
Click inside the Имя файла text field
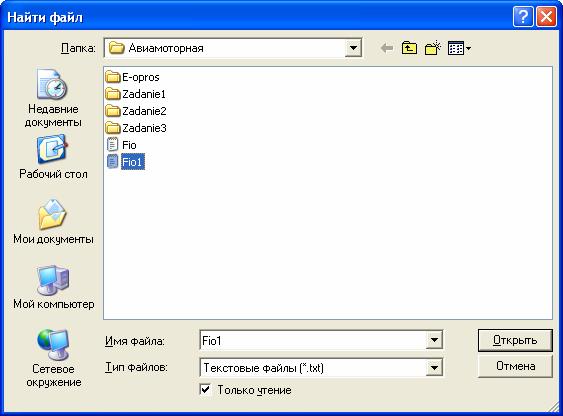click(312, 340)
